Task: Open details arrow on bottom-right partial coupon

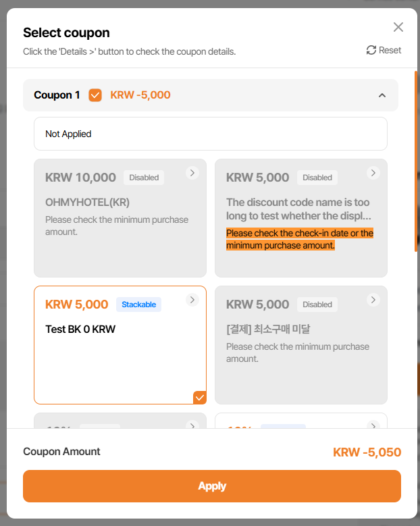Action: coord(373,425)
